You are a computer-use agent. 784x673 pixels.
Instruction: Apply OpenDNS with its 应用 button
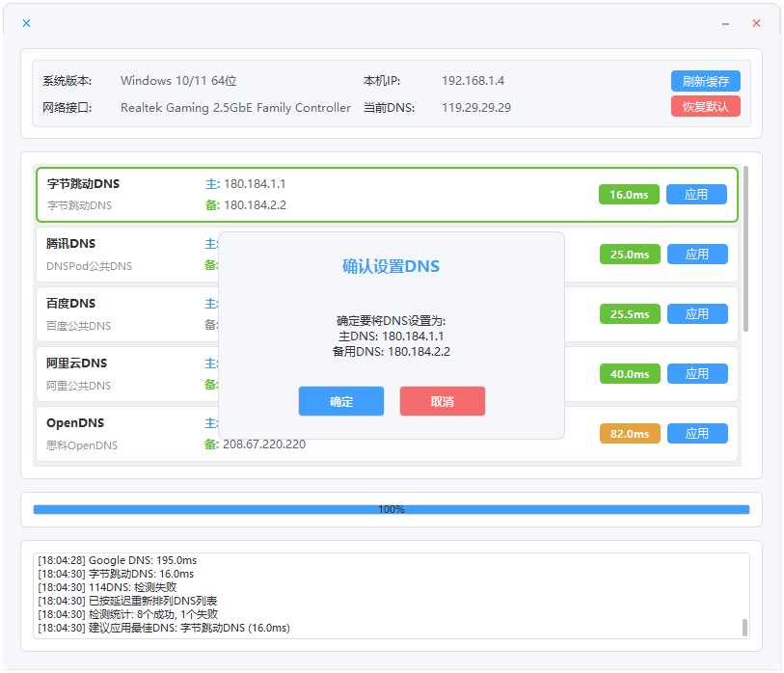pos(697,433)
